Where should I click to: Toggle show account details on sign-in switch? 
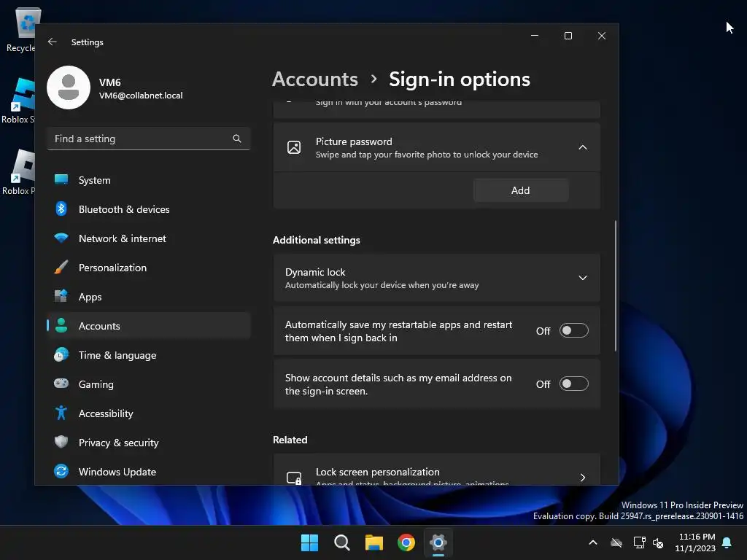(573, 384)
